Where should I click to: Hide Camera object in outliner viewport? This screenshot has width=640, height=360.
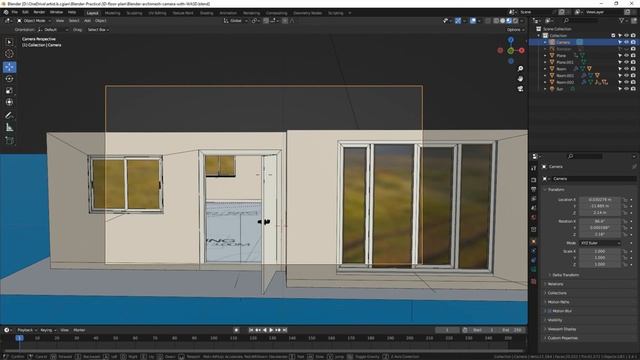[x=627, y=42]
